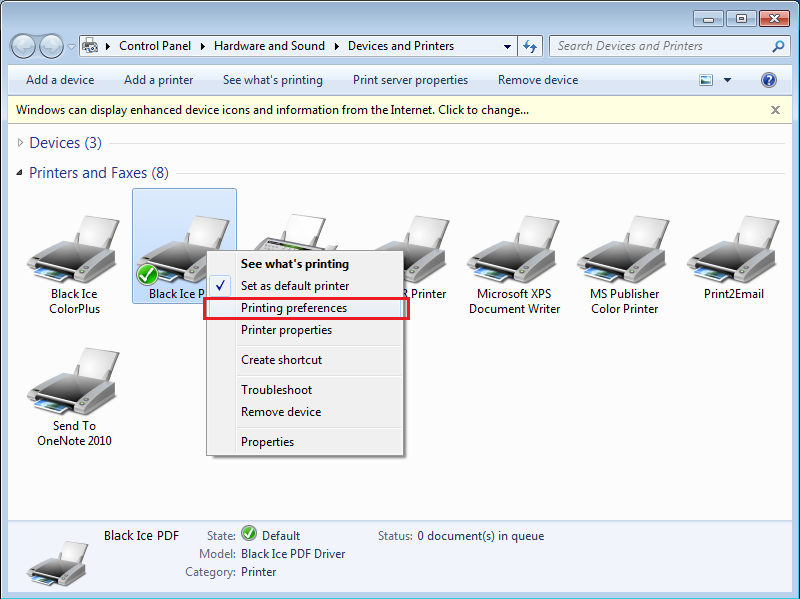Open Properties from context menu
The height and width of the screenshot is (599, 800).
(305, 442)
